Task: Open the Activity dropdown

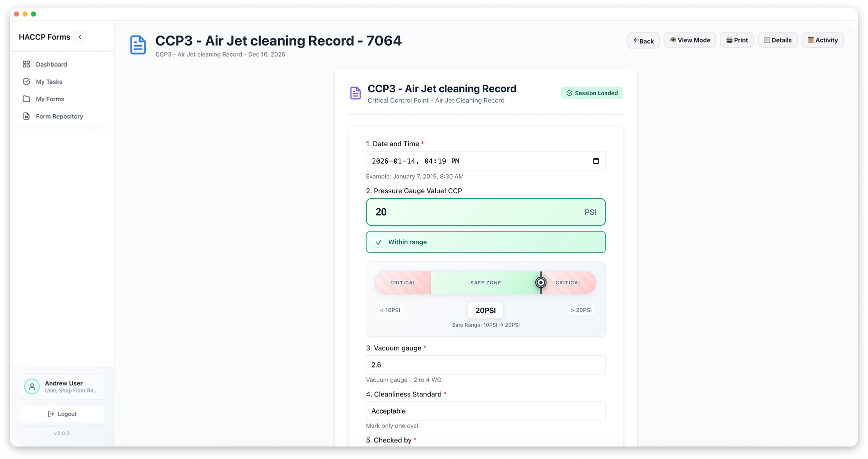Action: tap(822, 40)
